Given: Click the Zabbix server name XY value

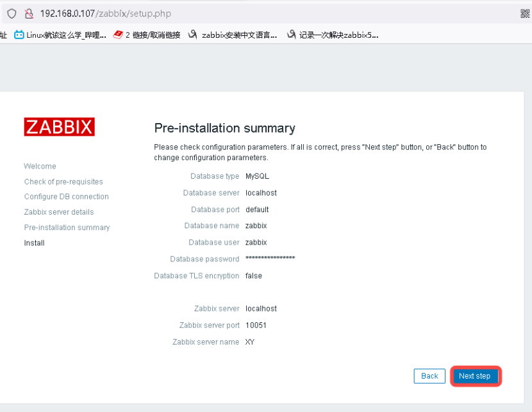Looking at the screenshot, I should pyautogui.click(x=250, y=342).
